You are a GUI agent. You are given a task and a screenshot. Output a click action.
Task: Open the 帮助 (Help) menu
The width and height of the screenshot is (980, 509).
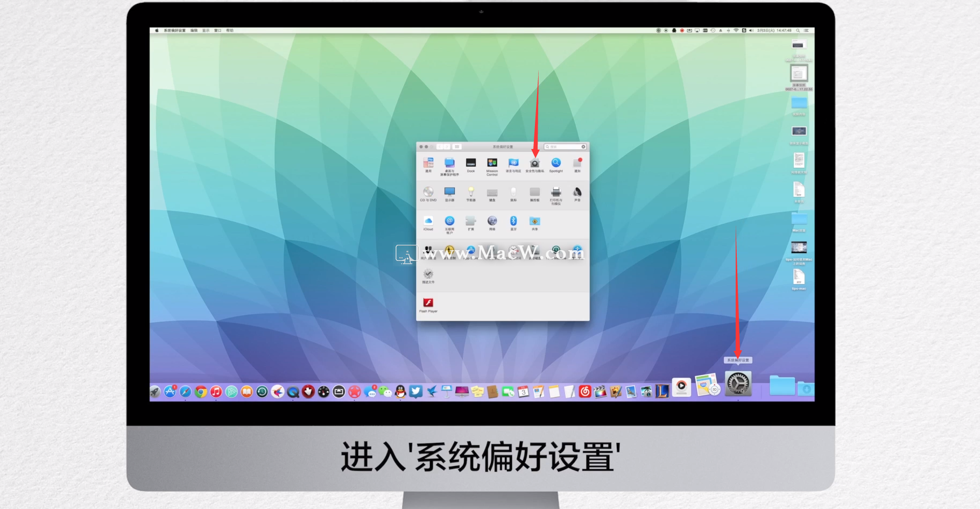[230, 31]
